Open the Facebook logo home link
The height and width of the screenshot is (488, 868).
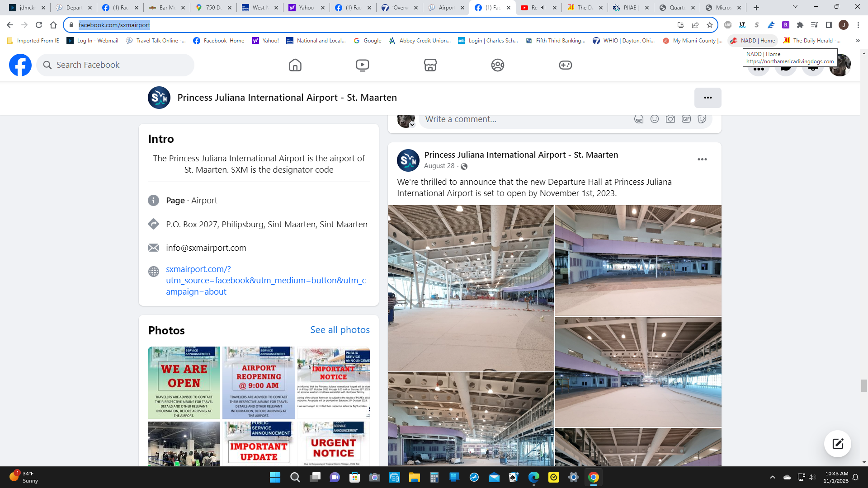[20, 65]
